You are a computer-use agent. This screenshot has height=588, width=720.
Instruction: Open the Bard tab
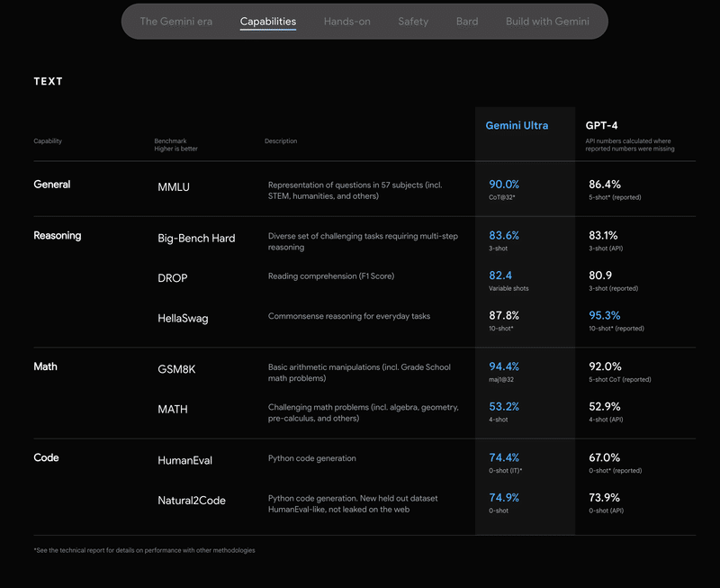(x=467, y=22)
